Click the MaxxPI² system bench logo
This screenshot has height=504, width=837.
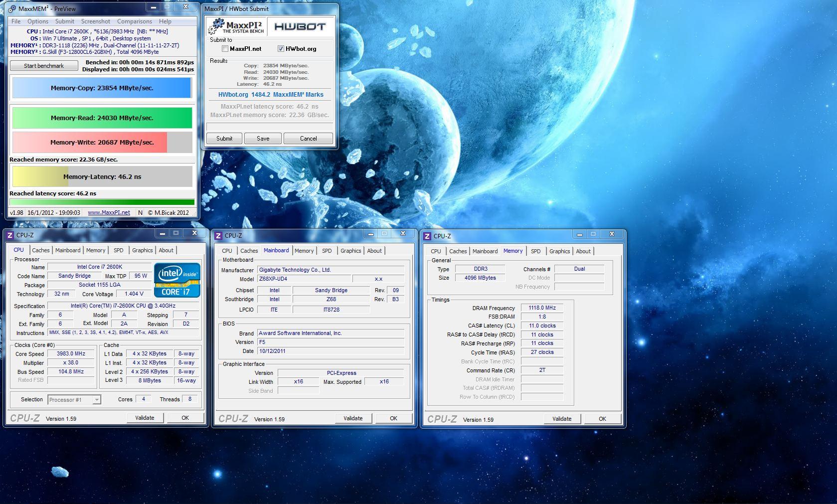(236, 26)
